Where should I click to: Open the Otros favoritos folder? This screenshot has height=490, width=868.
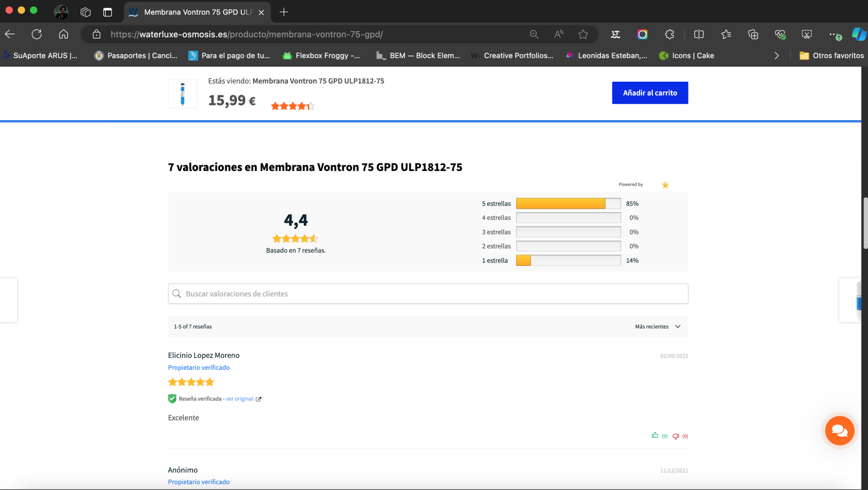(x=831, y=55)
